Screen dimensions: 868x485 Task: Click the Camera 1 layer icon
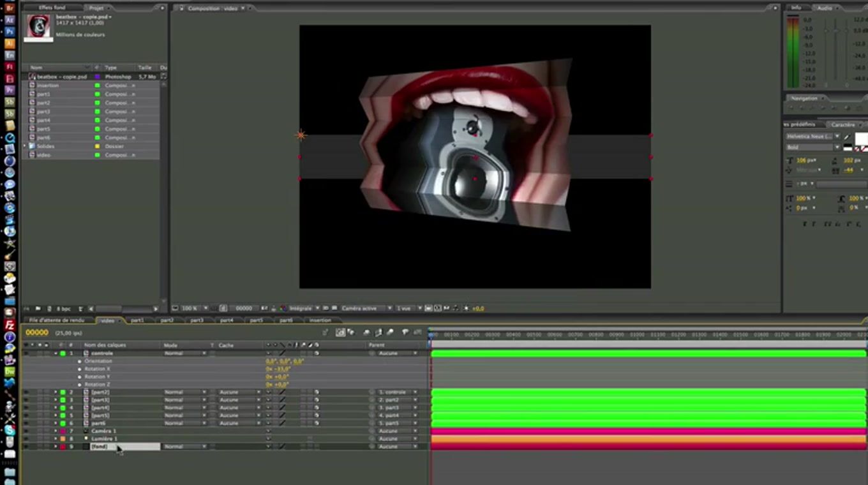(x=86, y=431)
